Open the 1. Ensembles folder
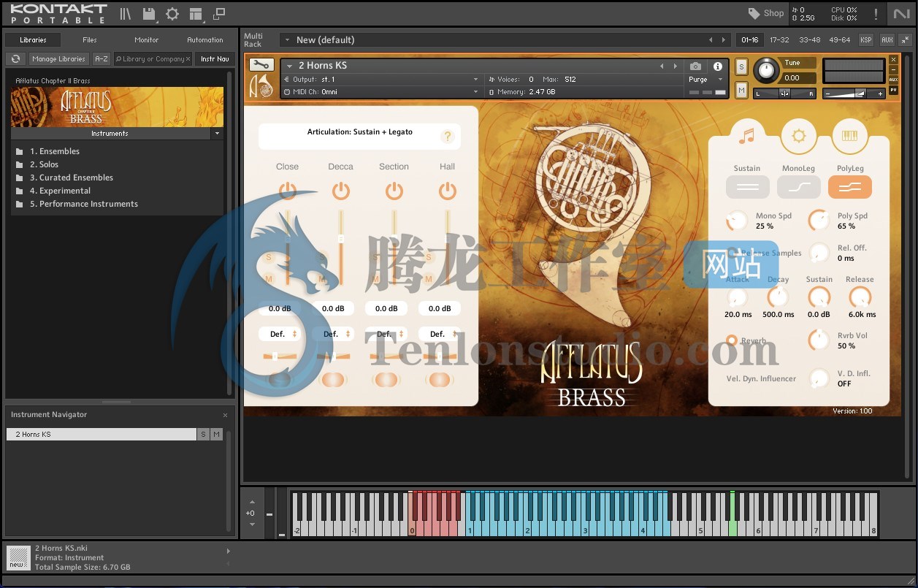Viewport: 918px width, 588px height. tap(55, 151)
